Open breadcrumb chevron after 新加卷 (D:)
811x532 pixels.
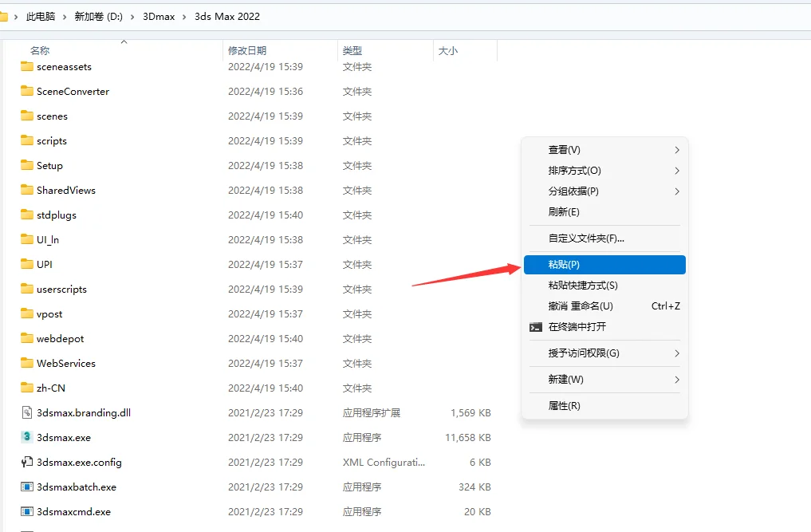132,17
